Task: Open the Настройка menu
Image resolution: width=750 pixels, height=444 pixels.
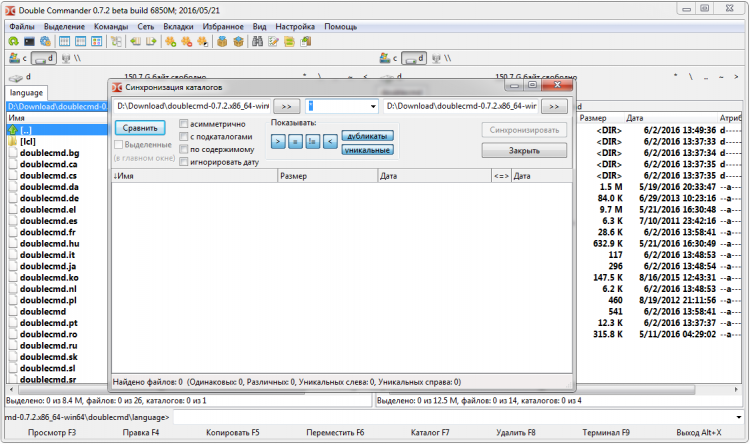Action: tap(295, 27)
